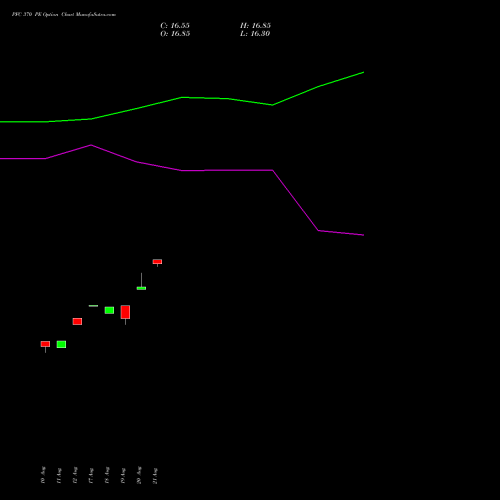Click the '12 Aug' date axis label
This screenshot has width=500, height=500.
tap(75, 475)
